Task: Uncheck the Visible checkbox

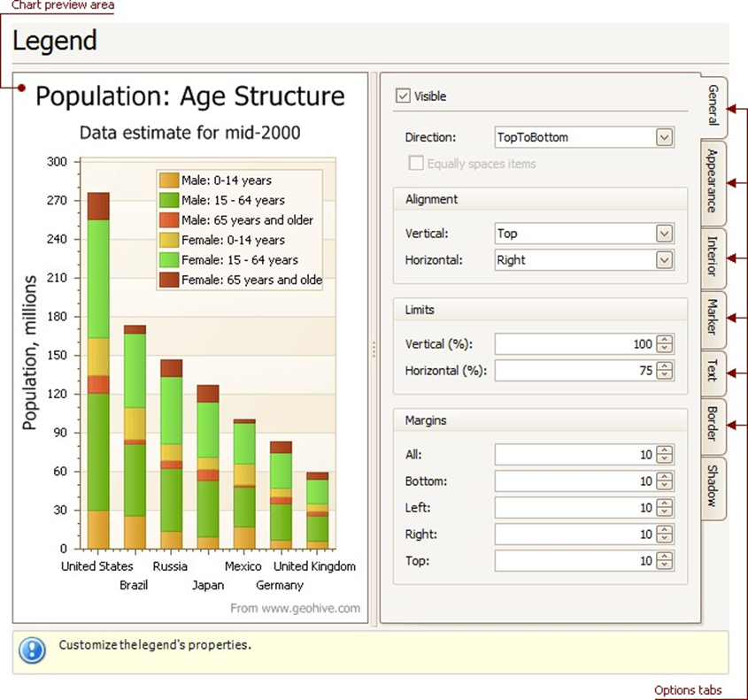Action: coord(404,96)
